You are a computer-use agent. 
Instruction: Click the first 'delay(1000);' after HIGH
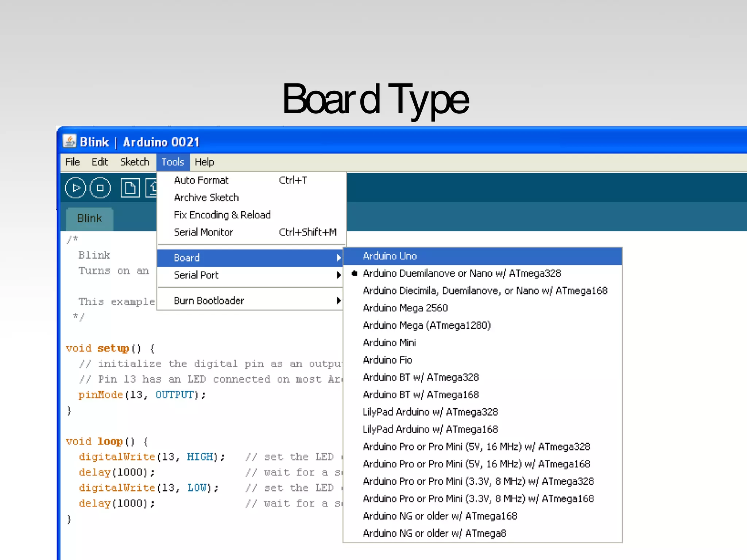tap(117, 472)
